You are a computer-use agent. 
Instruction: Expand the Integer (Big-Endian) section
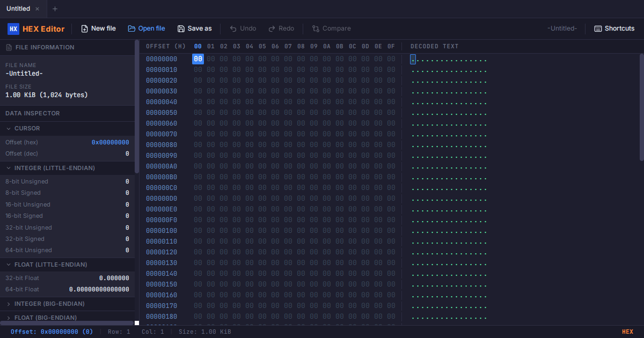pyautogui.click(x=67, y=304)
